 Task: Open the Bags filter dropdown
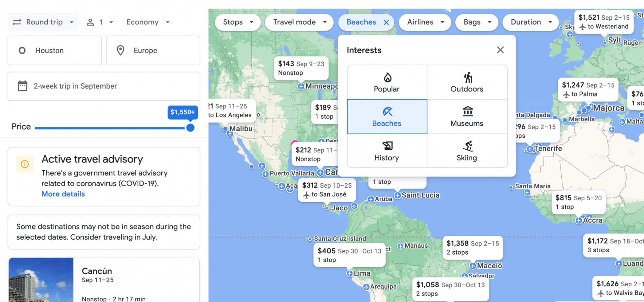(476, 22)
